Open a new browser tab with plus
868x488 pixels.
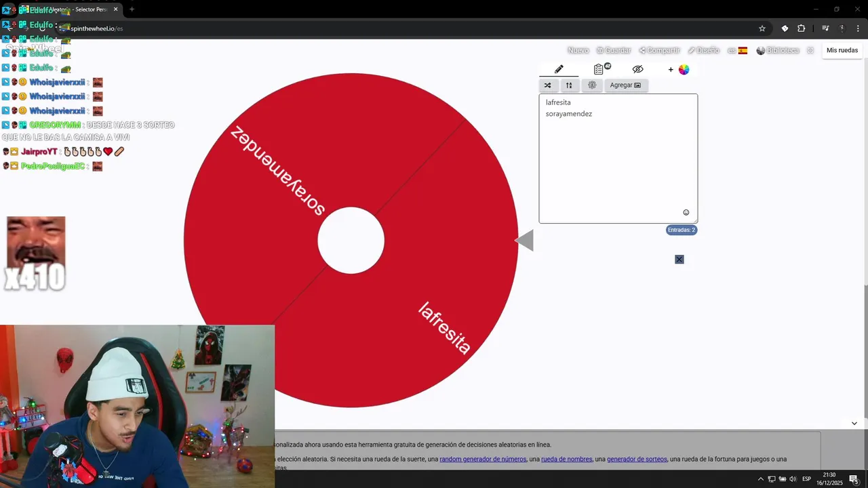[x=132, y=9]
